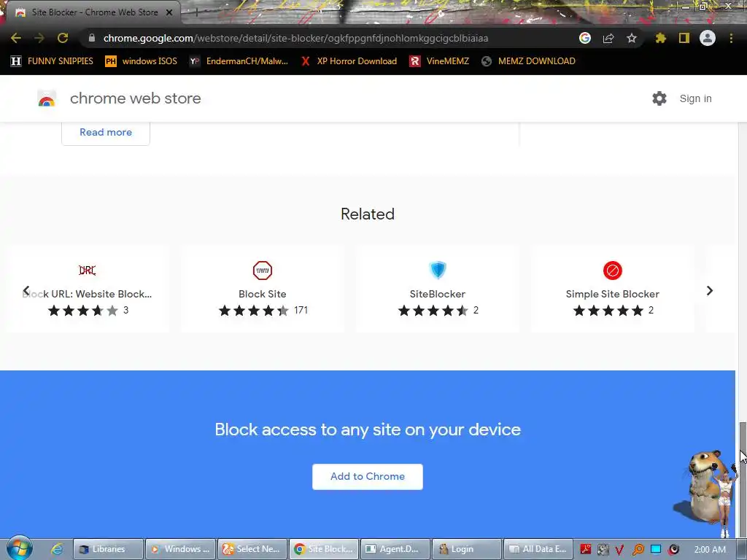Open the XP Horror Download bookmark
Image resolution: width=747 pixels, height=560 pixels.
(x=349, y=61)
